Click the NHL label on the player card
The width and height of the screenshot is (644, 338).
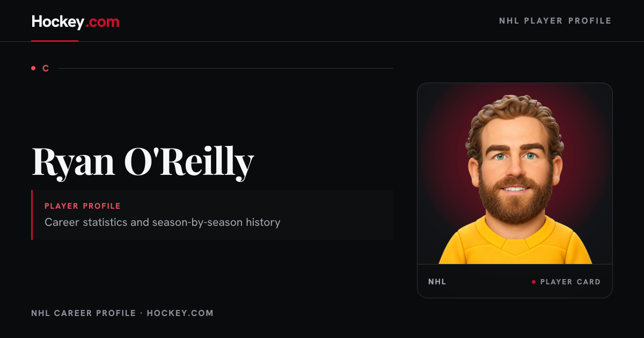(437, 282)
